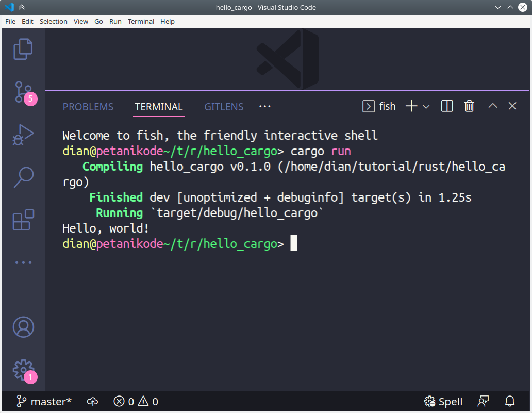Toggle Spell checking in the status bar
532x413 pixels.
pyautogui.click(x=443, y=401)
